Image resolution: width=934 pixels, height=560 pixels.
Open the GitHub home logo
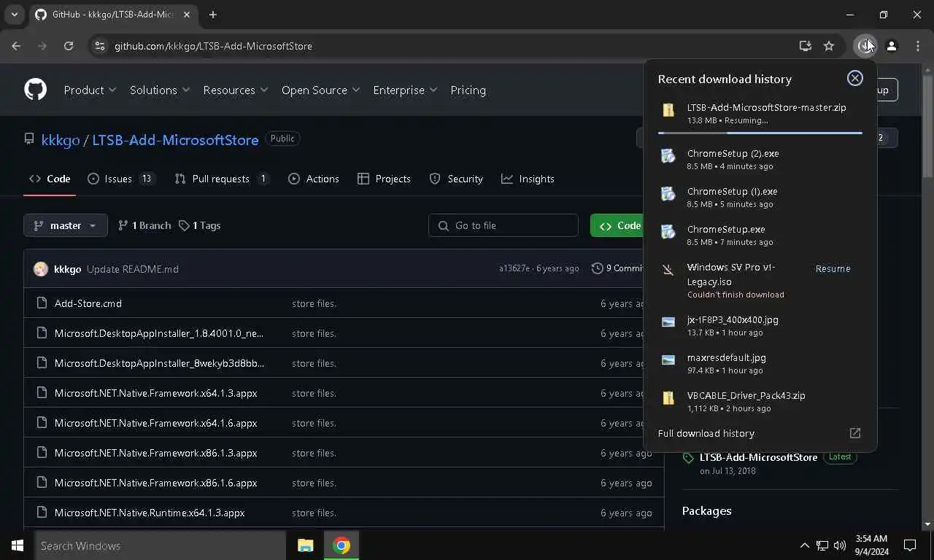pyautogui.click(x=35, y=90)
